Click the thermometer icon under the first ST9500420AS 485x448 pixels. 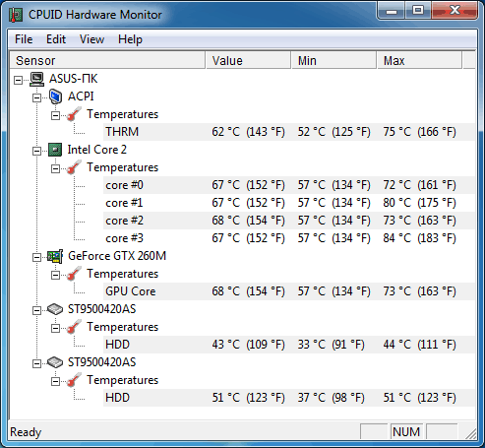74,327
